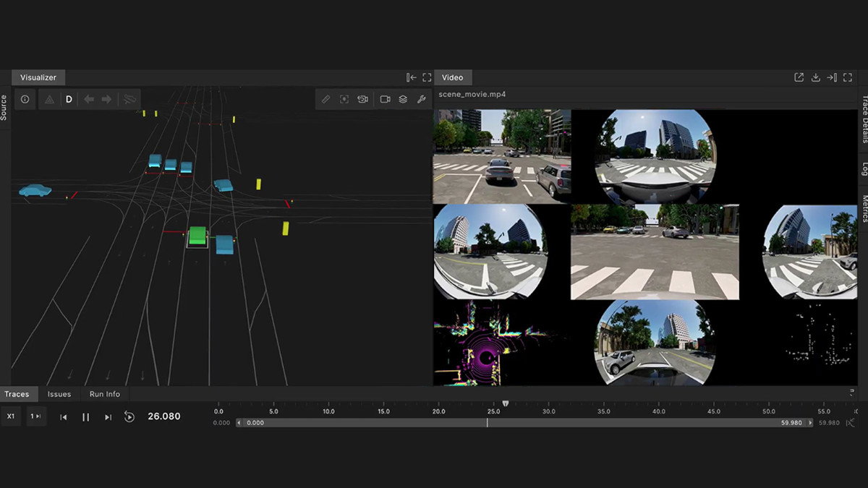Open the wrench settings tool
The image size is (868, 488).
pos(422,99)
